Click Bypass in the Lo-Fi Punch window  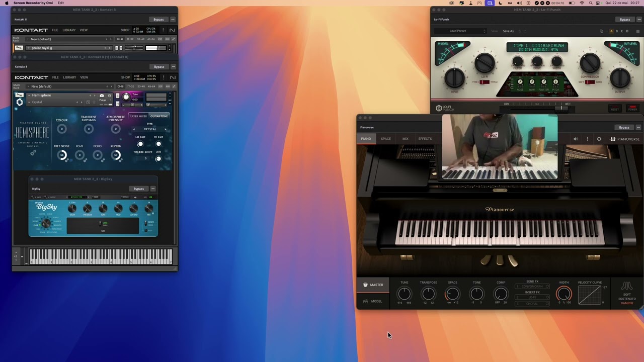tap(625, 20)
